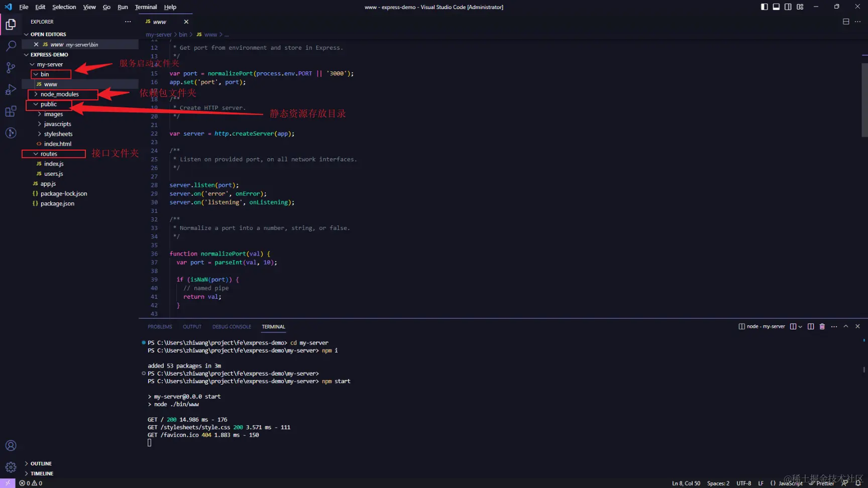Open index.html in the file tree
This screenshot has height=488, width=868.
tap(57, 144)
